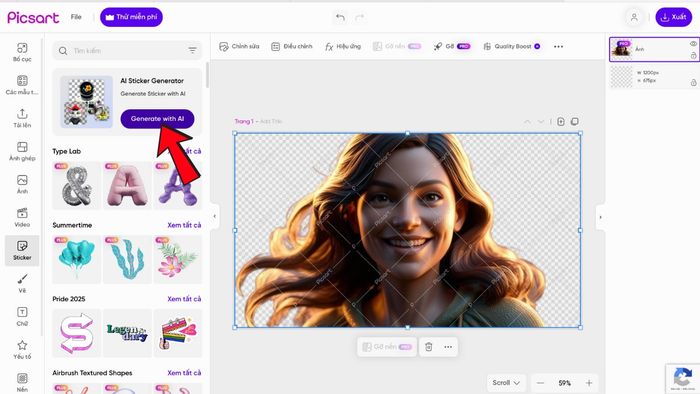This screenshot has width=700, height=394.
Task: Zoom in the canvas
Action: pos(589,383)
